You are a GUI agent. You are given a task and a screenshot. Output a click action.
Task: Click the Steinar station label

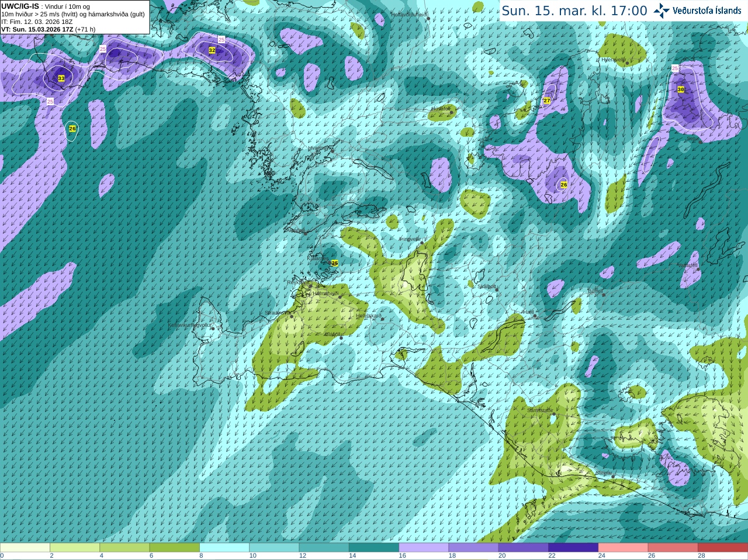[604, 473]
